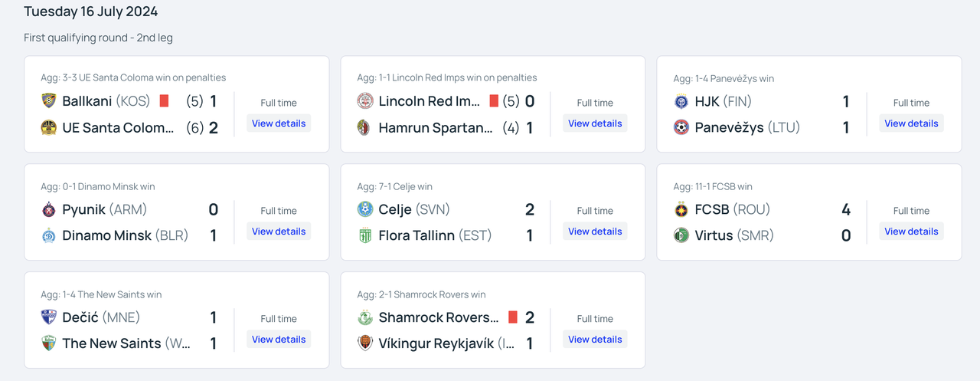Click the Ballkani club crest icon
980x381 pixels.
(49, 101)
